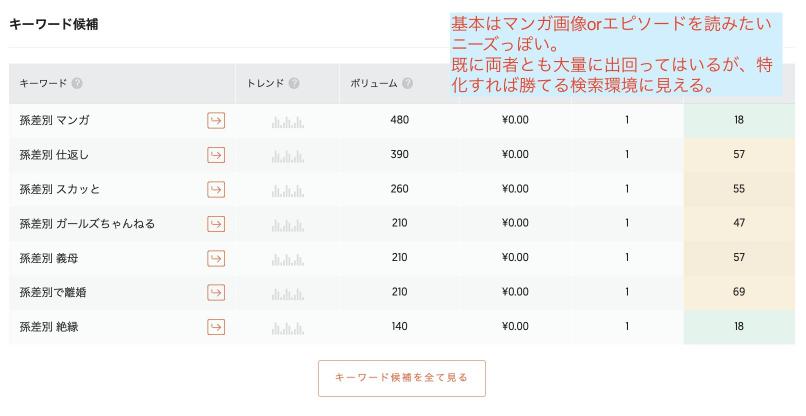Click trend chart for 孫差別 マンガ
Viewport: 806px width, 416px height.
click(288, 122)
